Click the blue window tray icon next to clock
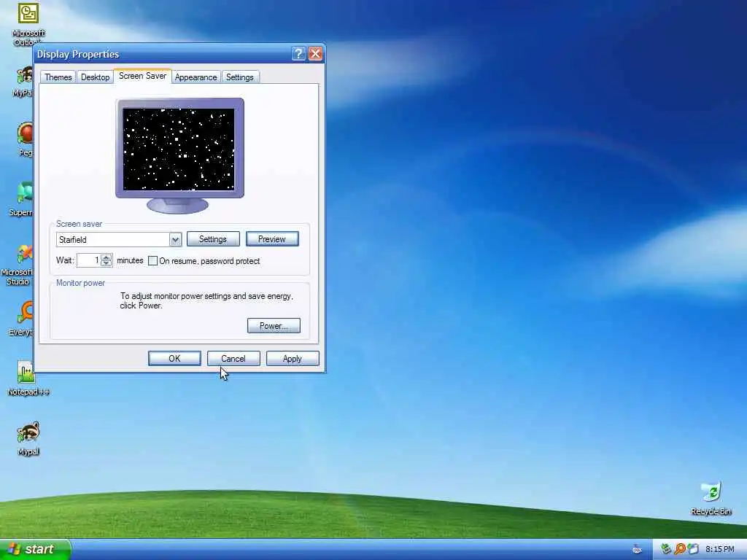Screen dimensions: 747x560 [693, 549]
